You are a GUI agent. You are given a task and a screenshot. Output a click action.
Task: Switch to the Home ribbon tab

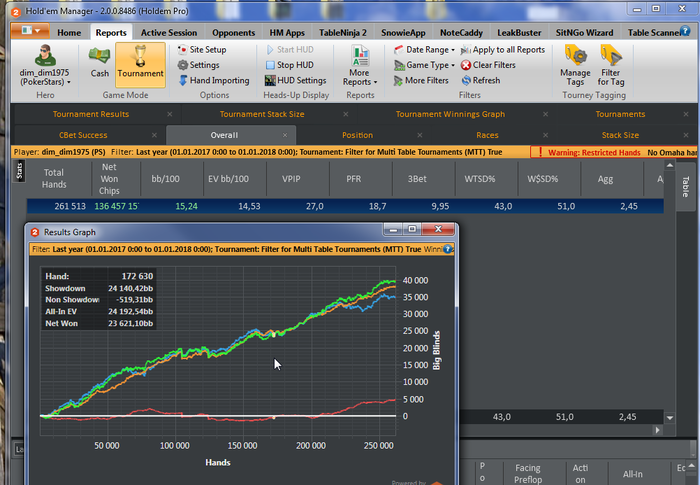coord(69,33)
